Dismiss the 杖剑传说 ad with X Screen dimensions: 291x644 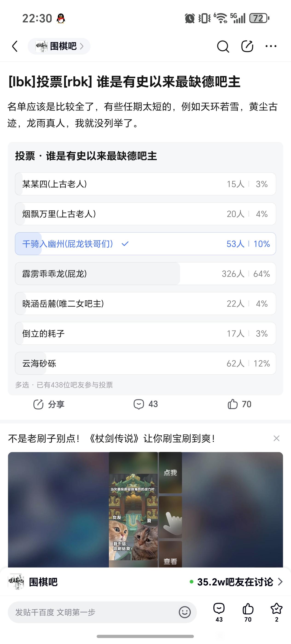[x=276, y=439]
